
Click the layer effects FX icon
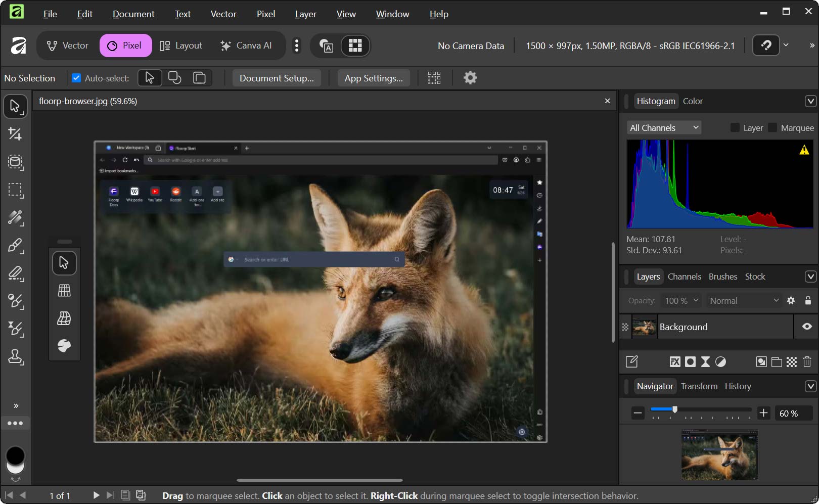(x=674, y=362)
